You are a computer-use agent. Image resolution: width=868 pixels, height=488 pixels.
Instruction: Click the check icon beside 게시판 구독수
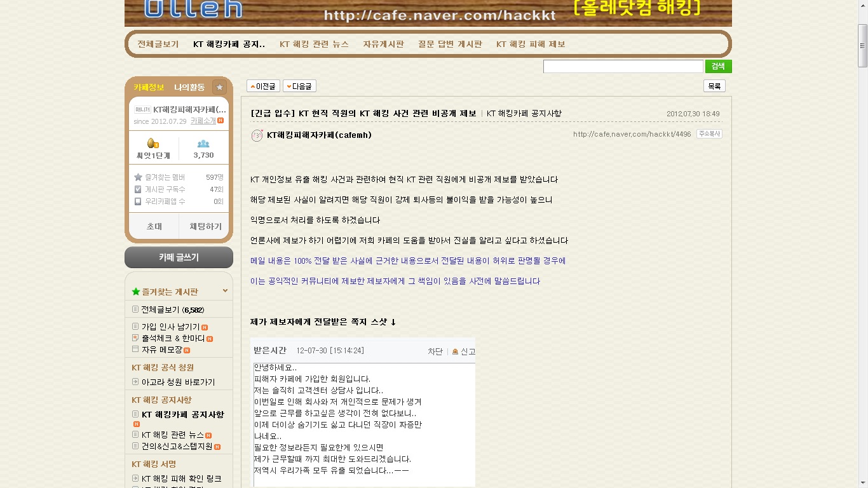click(138, 189)
